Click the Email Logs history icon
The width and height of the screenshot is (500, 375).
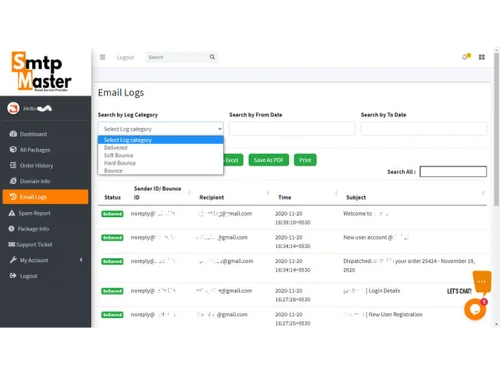point(13,196)
